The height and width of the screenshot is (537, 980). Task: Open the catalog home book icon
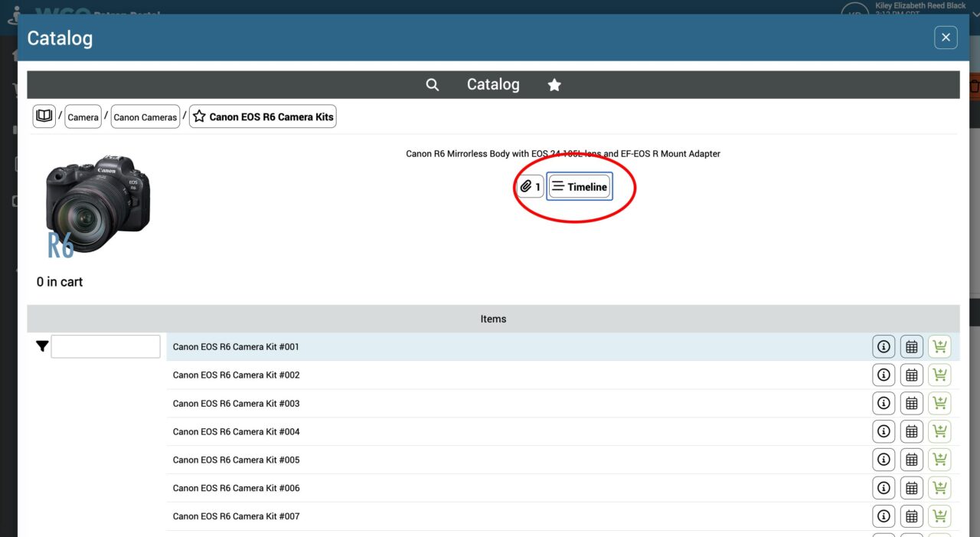(x=44, y=116)
